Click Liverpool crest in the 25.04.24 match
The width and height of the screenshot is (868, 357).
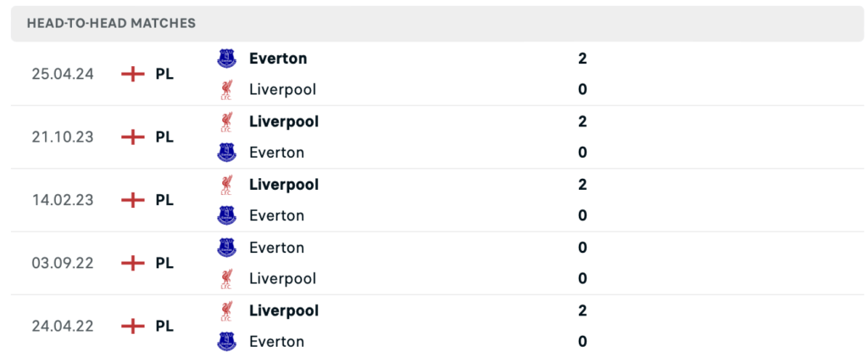[x=226, y=89]
